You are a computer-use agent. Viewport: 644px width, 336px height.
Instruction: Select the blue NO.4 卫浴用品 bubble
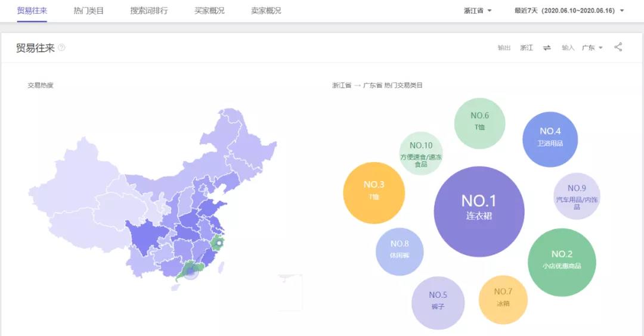coord(550,139)
